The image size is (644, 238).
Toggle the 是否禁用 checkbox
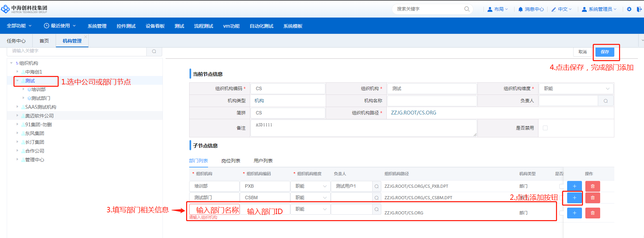[x=545, y=128]
